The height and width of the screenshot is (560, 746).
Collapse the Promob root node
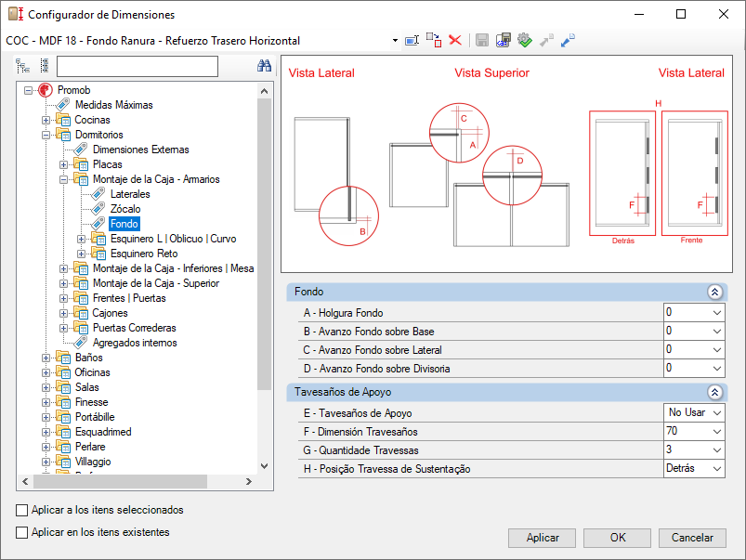(29, 90)
